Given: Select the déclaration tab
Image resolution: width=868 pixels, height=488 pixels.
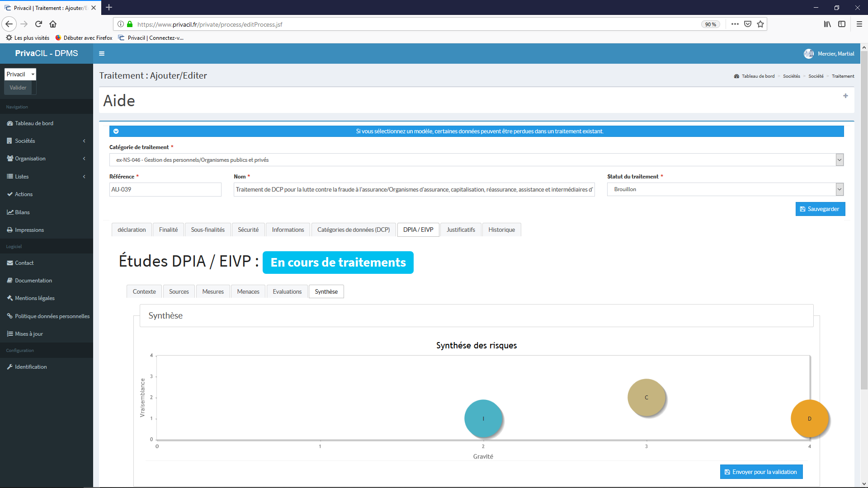Looking at the screenshot, I should pyautogui.click(x=131, y=230).
